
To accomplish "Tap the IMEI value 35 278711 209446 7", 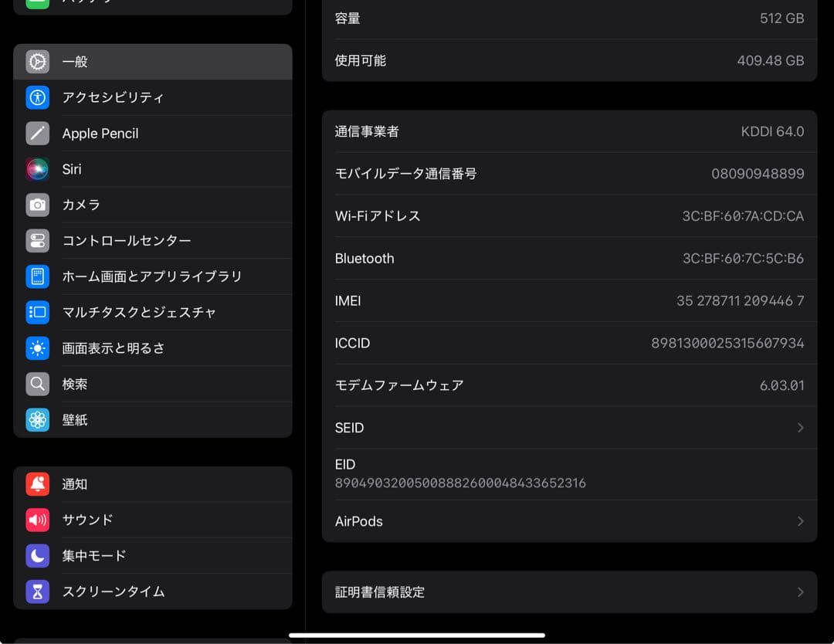I will point(741,301).
